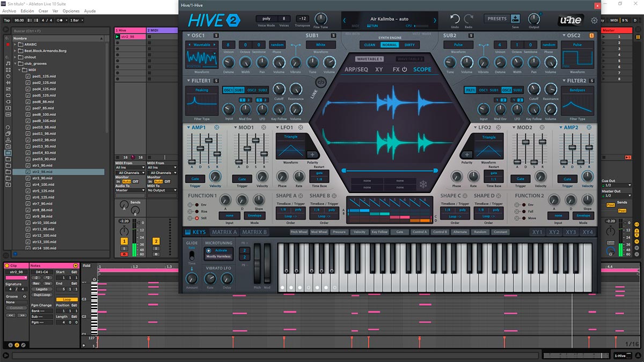The image size is (644, 362).
Task: Open the Drums category in Ableton browser
Action: [8, 70]
